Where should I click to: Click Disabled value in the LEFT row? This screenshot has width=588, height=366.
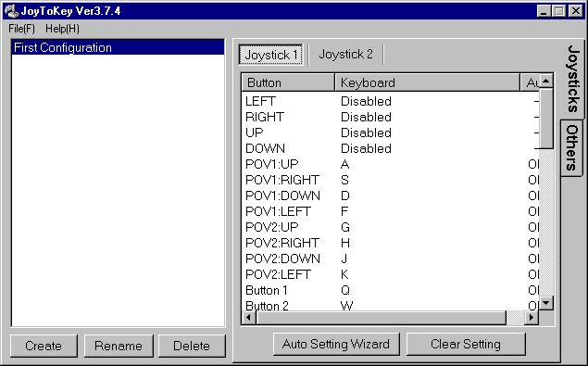tap(366, 101)
